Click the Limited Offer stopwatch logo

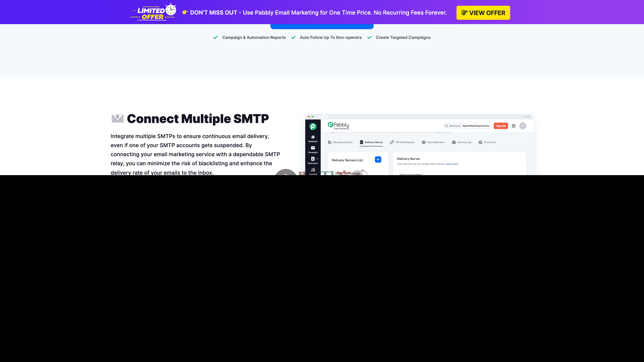(153, 12)
